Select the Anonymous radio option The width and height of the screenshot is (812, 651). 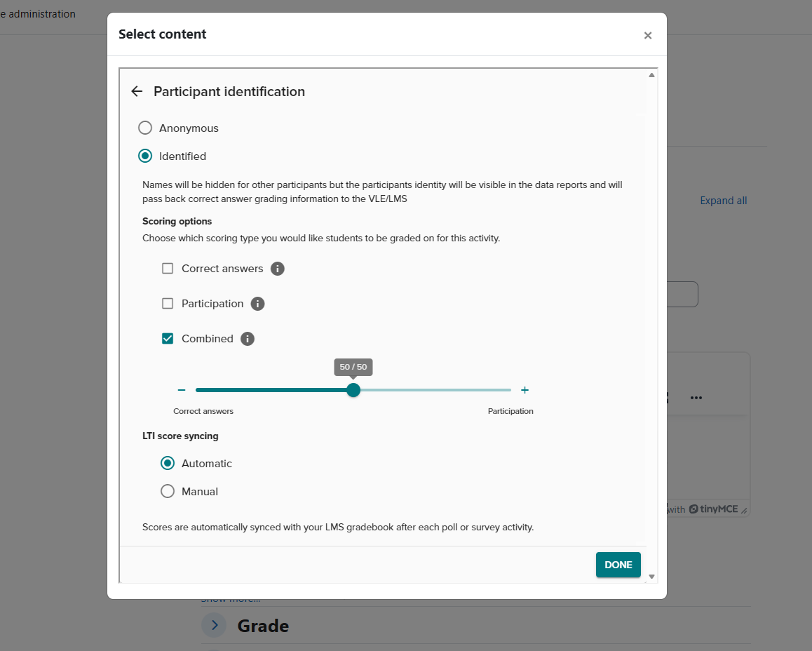[x=145, y=128]
